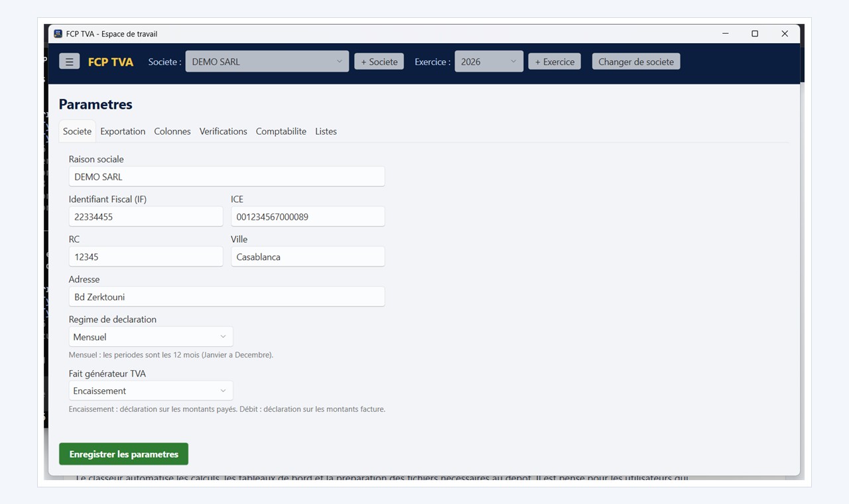Maximize the FCP TVA window
Viewport: 849px width, 504px height.
755,34
